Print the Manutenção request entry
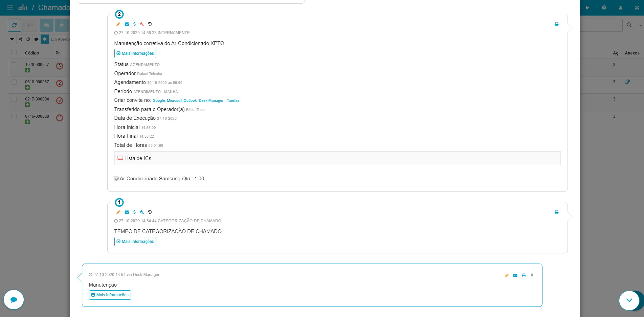The width and height of the screenshot is (644, 317). tap(524, 275)
